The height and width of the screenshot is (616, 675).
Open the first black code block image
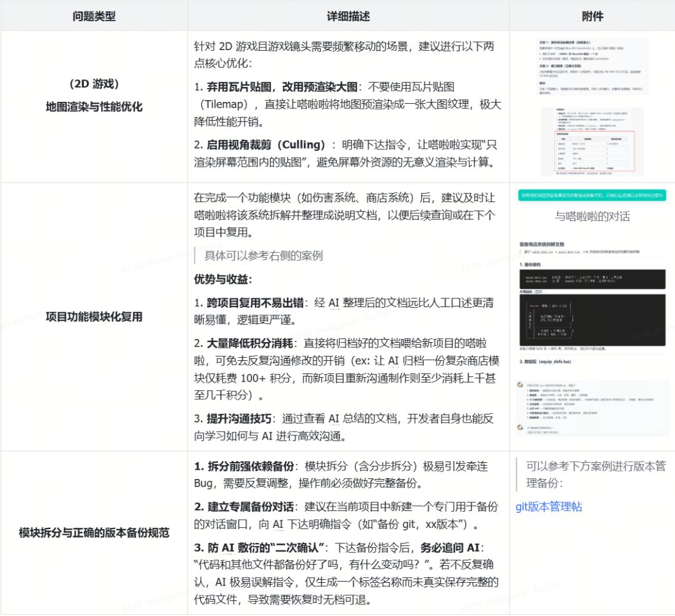coord(591,278)
